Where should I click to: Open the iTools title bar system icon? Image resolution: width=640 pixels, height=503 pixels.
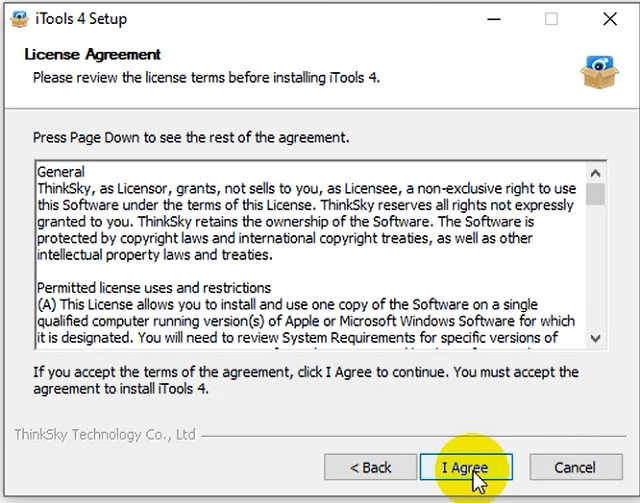click(19, 19)
